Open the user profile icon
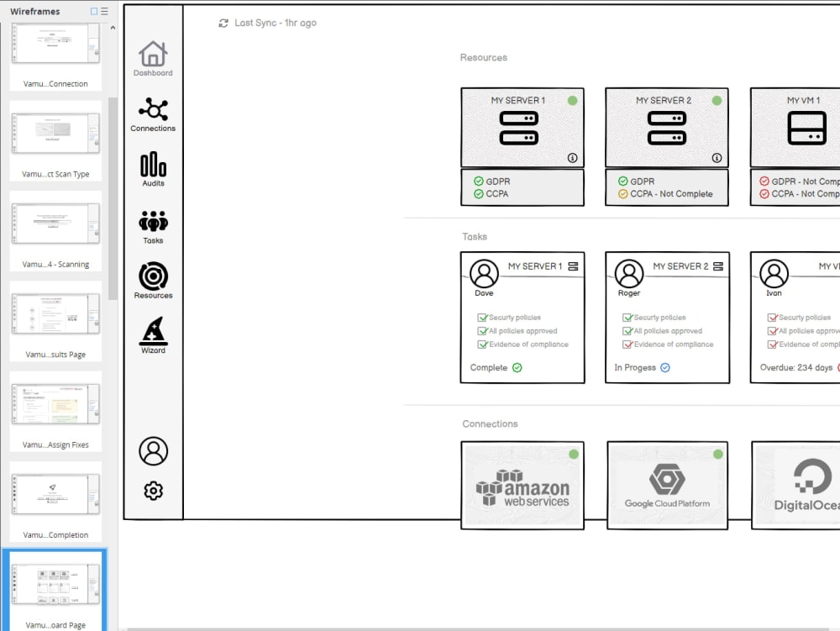 click(152, 450)
